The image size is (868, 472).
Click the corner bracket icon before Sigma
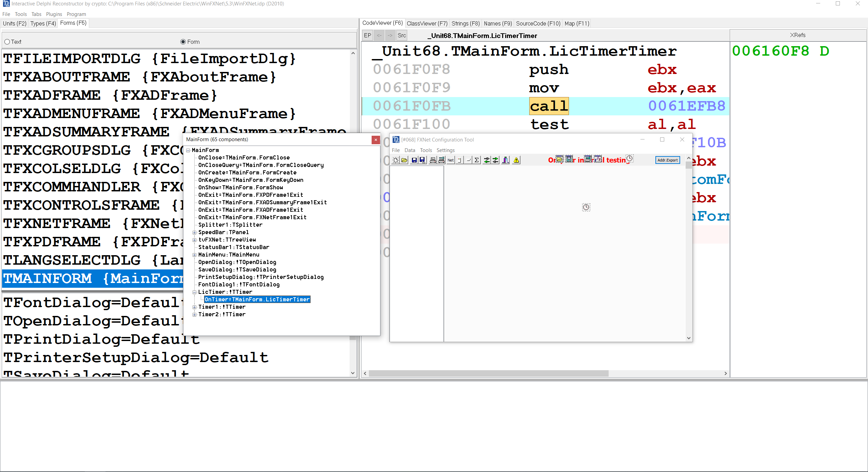(468, 160)
